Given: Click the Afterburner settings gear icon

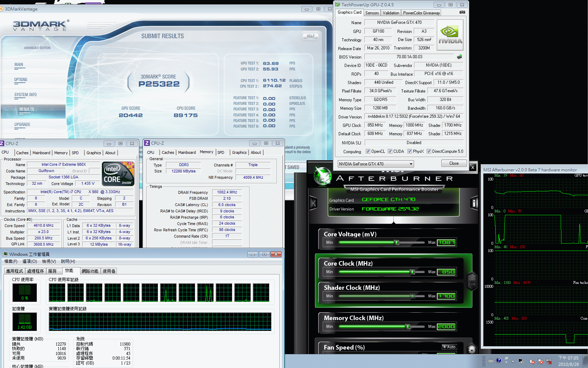Looking at the screenshot, I should pyautogui.click(x=471, y=349).
